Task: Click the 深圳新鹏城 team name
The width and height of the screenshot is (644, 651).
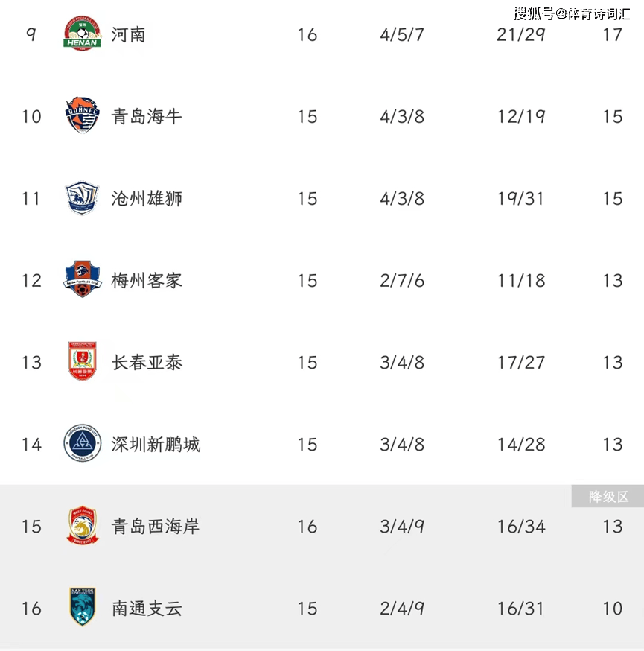Action: 156,445
